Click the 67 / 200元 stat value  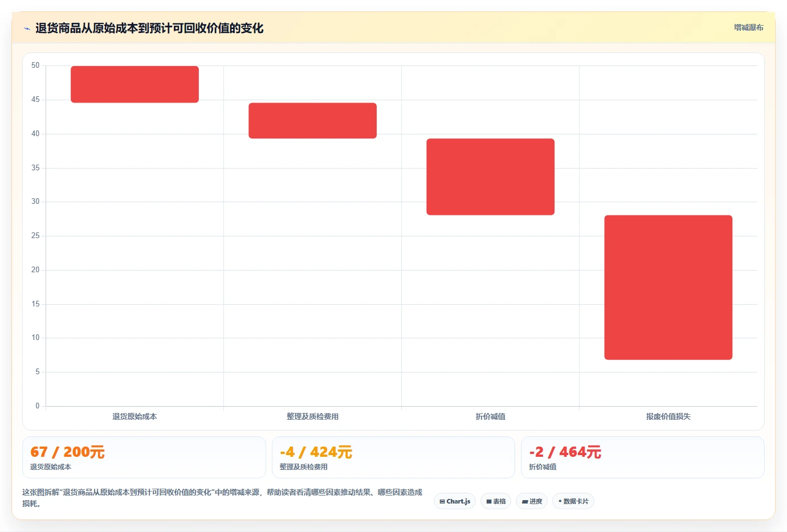[67, 452]
